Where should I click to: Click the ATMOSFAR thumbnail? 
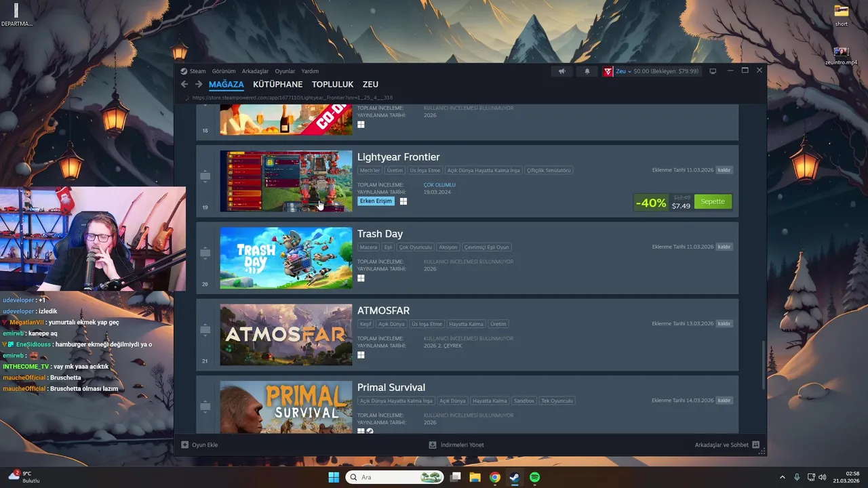click(286, 335)
